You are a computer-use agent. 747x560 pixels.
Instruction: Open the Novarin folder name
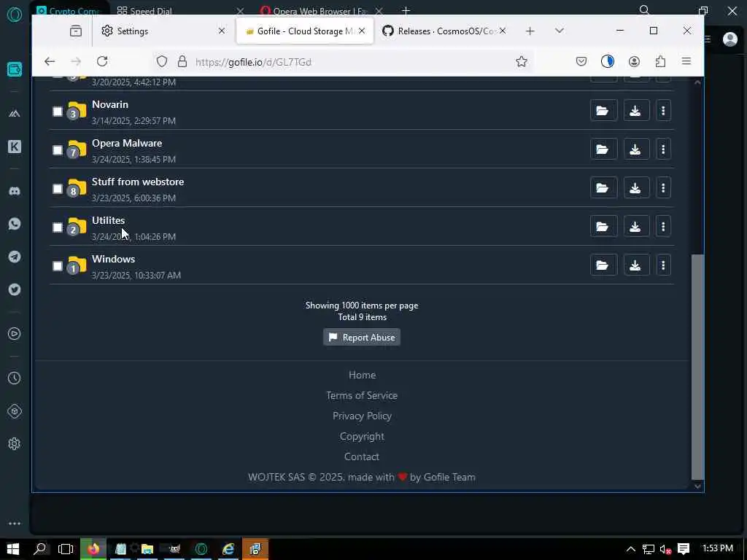coord(110,104)
